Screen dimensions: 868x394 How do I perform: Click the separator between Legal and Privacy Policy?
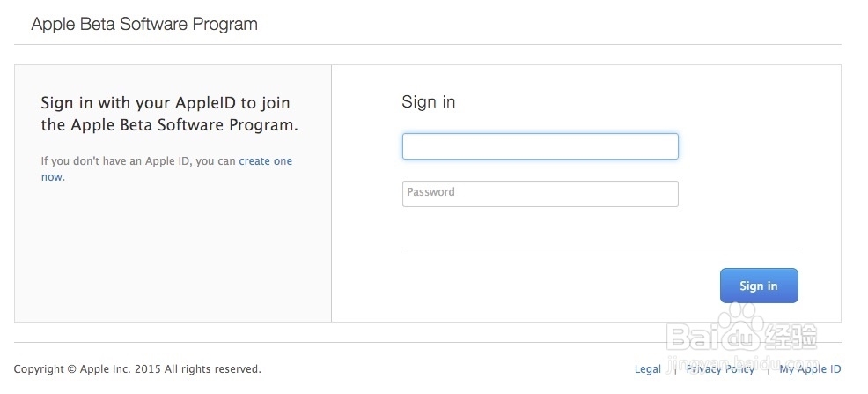(x=674, y=369)
